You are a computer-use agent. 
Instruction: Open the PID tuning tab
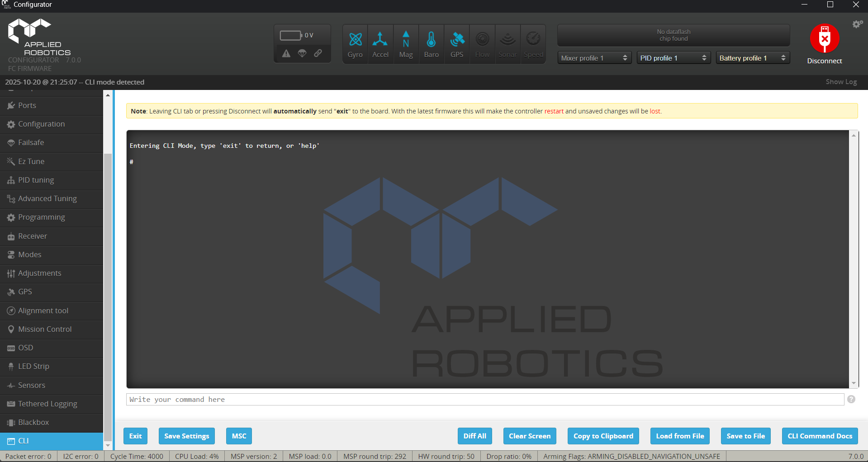point(36,180)
